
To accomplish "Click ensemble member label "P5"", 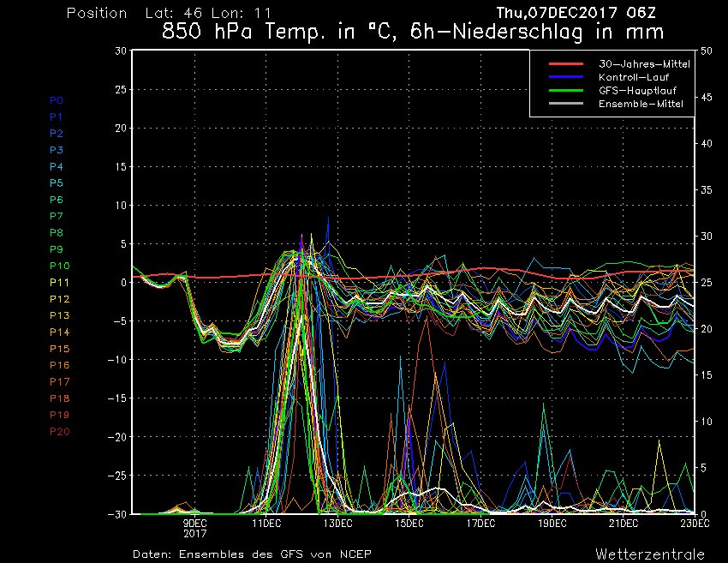I will click(57, 183).
